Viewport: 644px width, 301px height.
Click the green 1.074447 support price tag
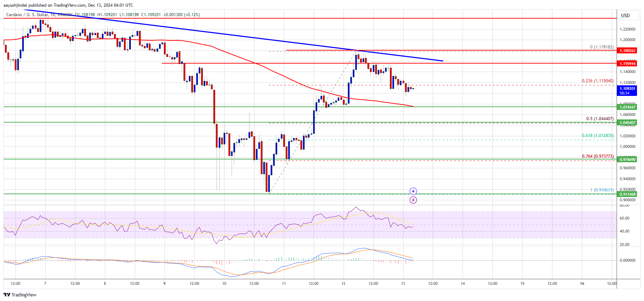627,107
